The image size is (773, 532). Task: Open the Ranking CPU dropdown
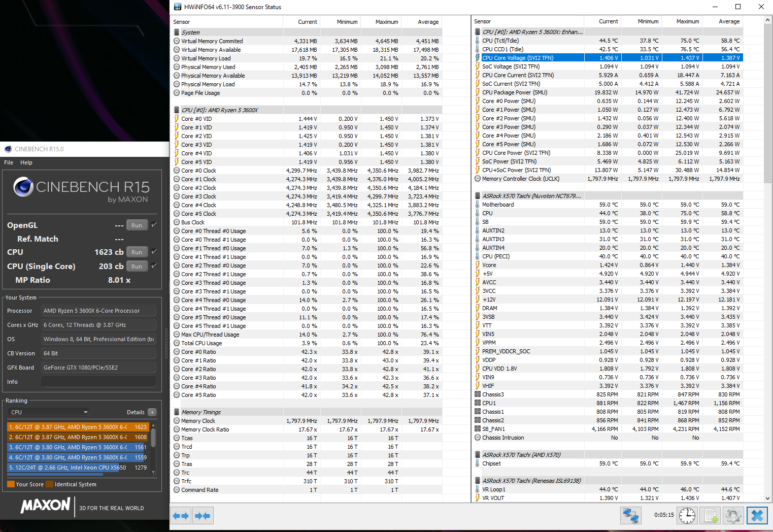49,412
